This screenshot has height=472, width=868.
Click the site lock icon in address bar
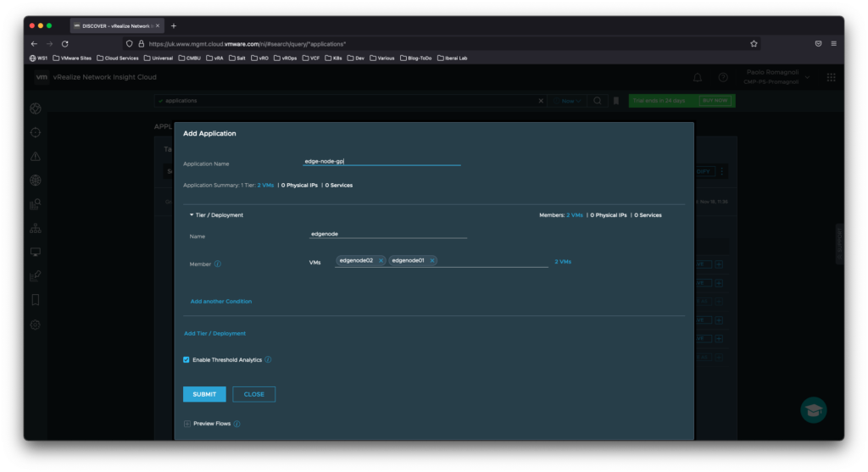tap(142, 44)
